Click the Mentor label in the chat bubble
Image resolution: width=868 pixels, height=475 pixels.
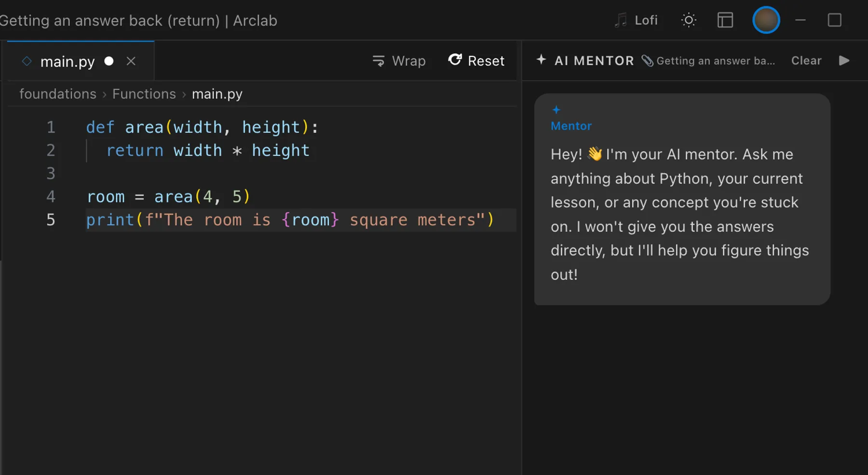[x=571, y=126]
